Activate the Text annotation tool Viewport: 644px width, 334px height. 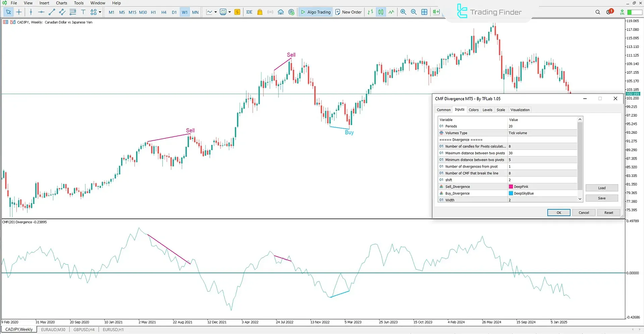tap(83, 12)
